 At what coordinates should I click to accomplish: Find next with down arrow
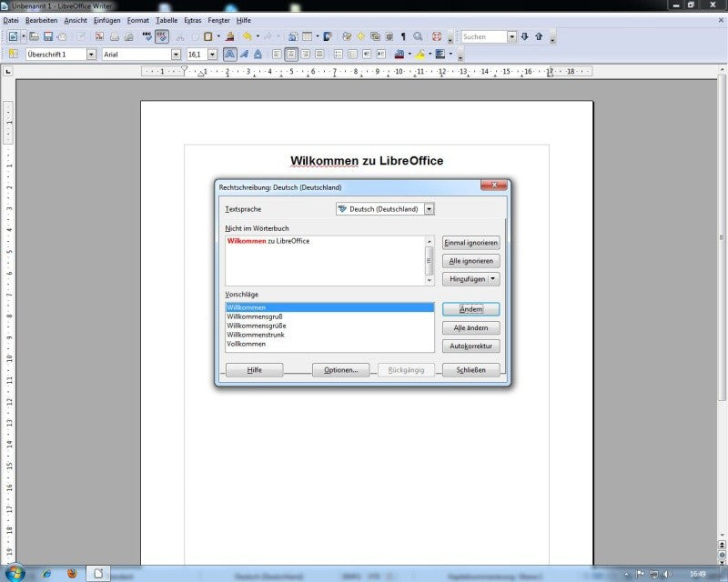[525, 36]
